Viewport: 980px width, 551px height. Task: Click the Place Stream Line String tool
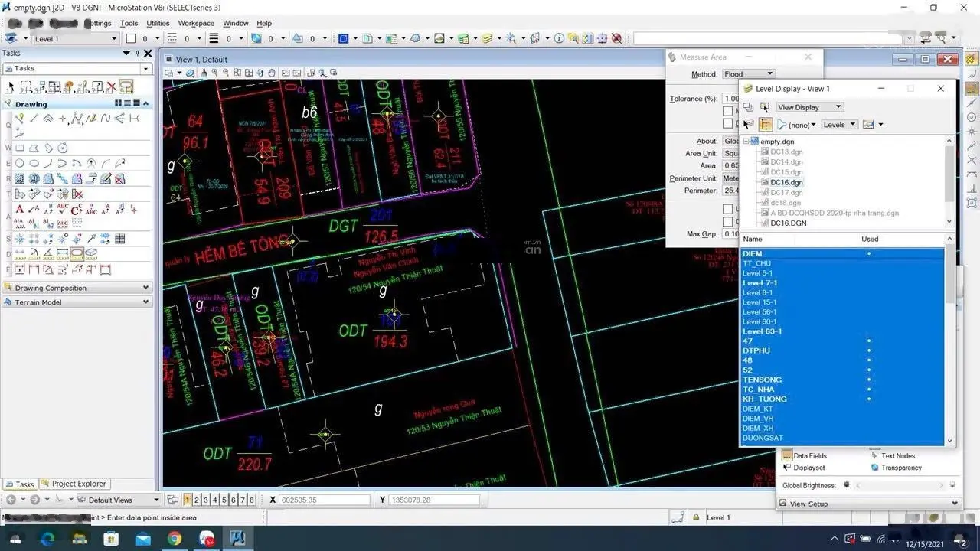92,119
